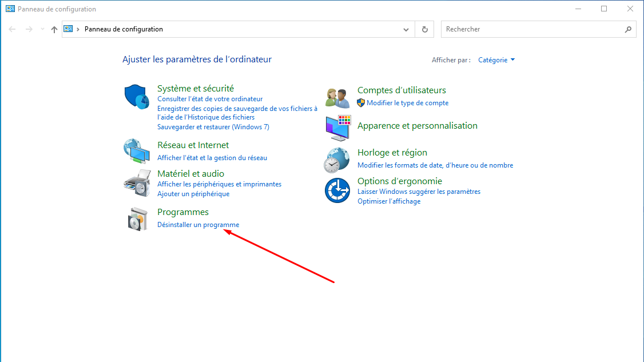Click the Panneau de configuration title bar icon

pyautogui.click(x=10, y=9)
